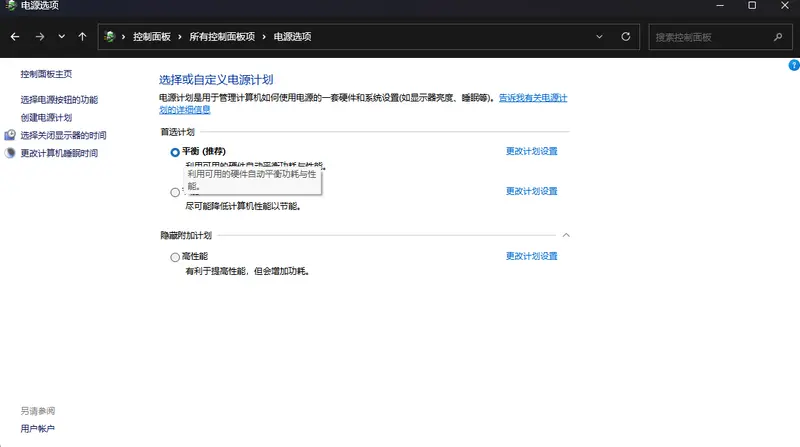Screen dimensions: 800x447
Task: Refresh the current page
Action: 626,37
